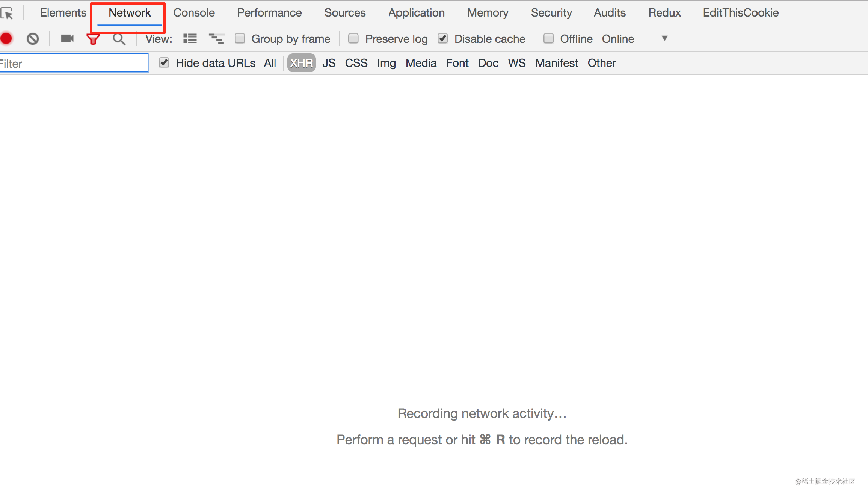Open search with the magnifier icon
The width and height of the screenshot is (868, 498).
coord(119,39)
